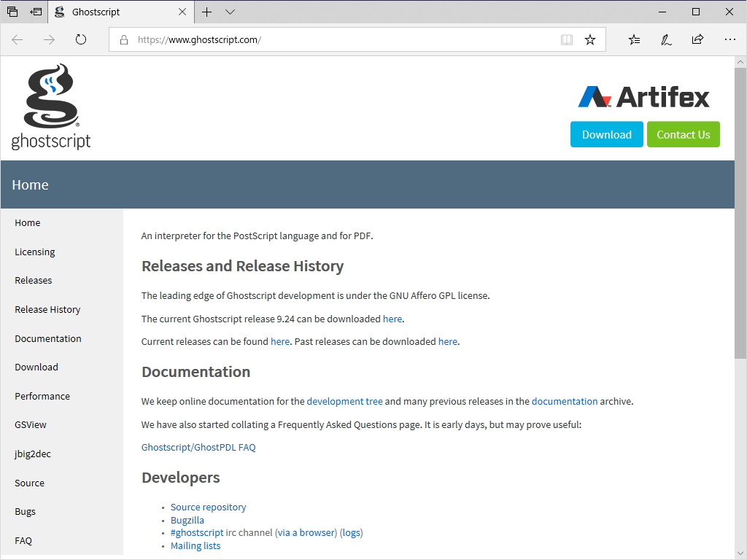Add page to favorites star icon
The height and width of the screenshot is (560, 747).
[589, 39]
